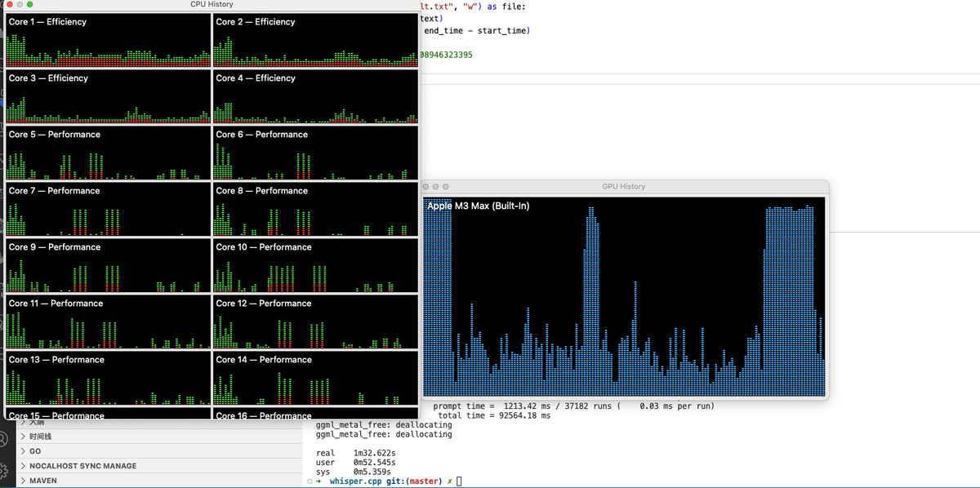Select the Core 11 — Performance graph
The image size is (980, 488).
tap(108, 322)
